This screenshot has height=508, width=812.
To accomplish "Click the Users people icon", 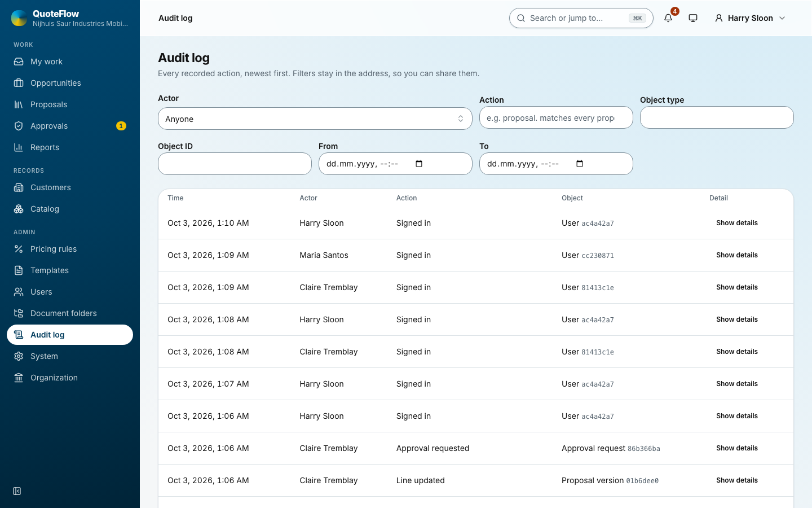I will 19,292.
